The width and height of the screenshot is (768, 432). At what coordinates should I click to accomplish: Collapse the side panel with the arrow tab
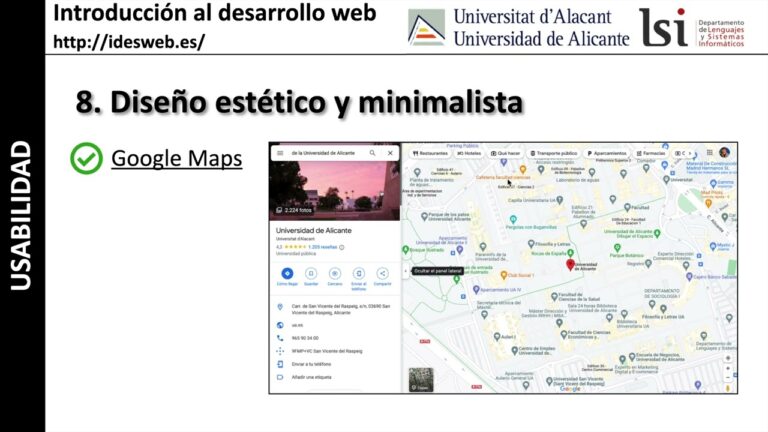click(x=405, y=271)
